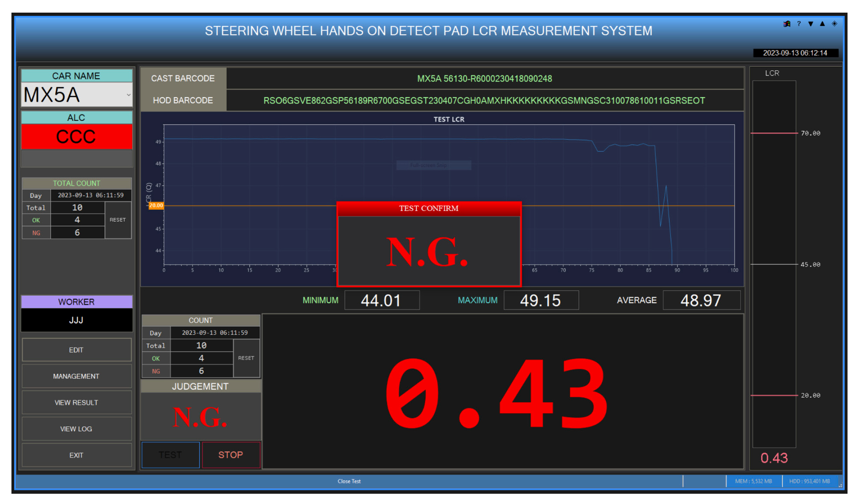The image size is (857, 504).
Task: Click the 70.00 upper limit line on LCR gauge
Action: (x=774, y=133)
